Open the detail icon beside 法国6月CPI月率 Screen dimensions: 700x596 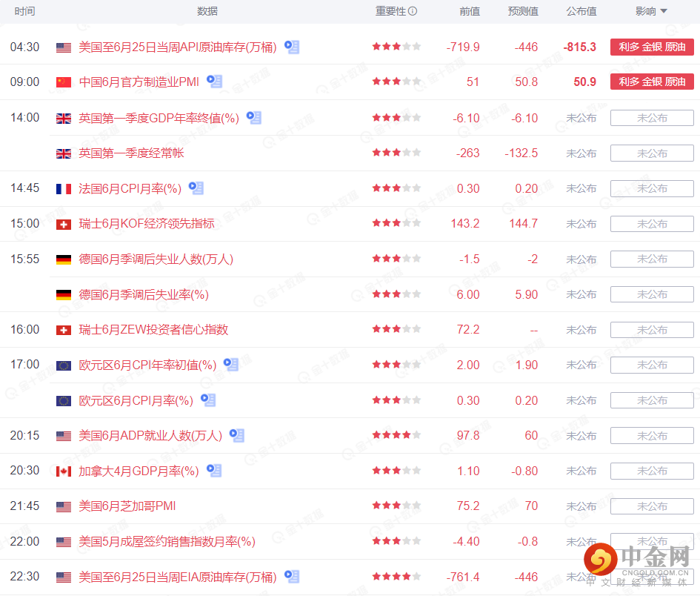pyautogui.click(x=196, y=188)
